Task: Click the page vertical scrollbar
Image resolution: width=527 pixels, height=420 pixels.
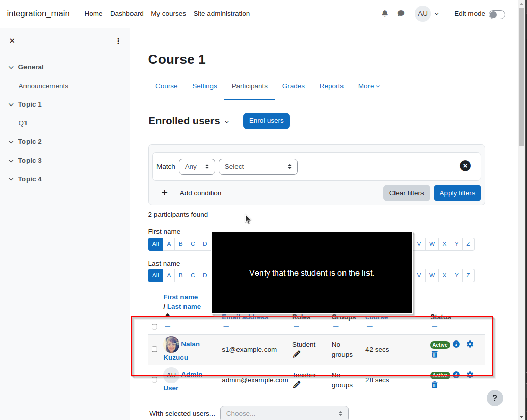Action: point(521,76)
